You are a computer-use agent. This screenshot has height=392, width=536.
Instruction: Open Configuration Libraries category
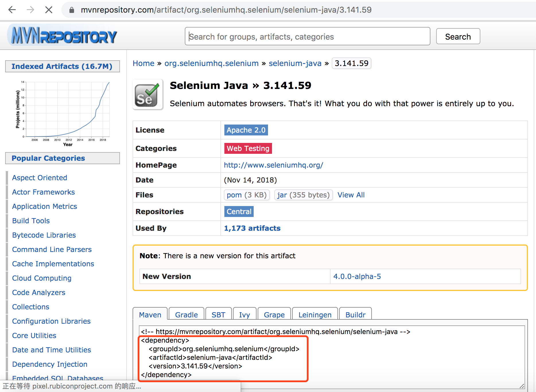coord(51,321)
